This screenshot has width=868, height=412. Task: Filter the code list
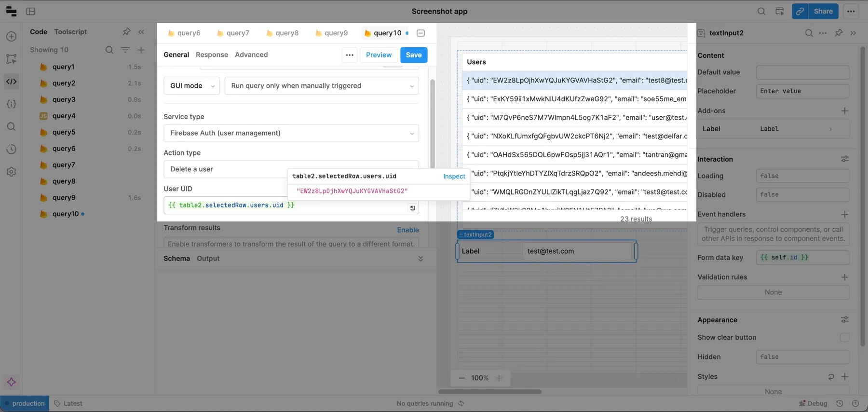coord(125,50)
